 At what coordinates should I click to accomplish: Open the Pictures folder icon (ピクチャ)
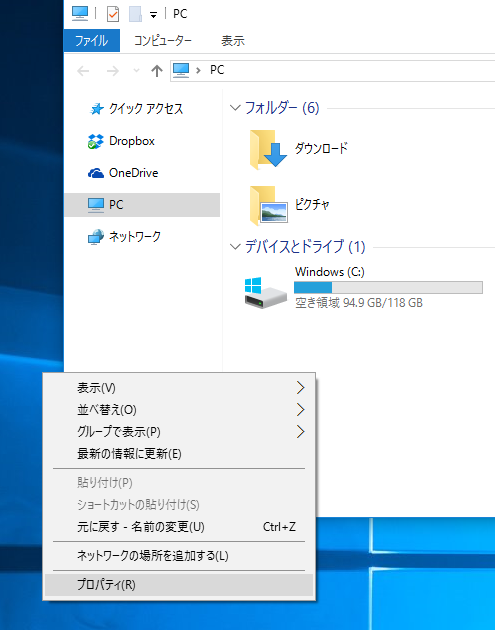click(x=268, y=205)
